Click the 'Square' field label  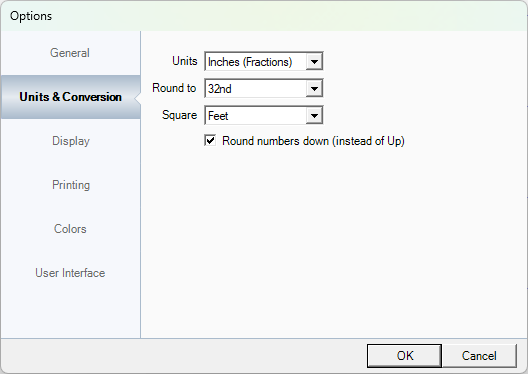click(179, 115)
